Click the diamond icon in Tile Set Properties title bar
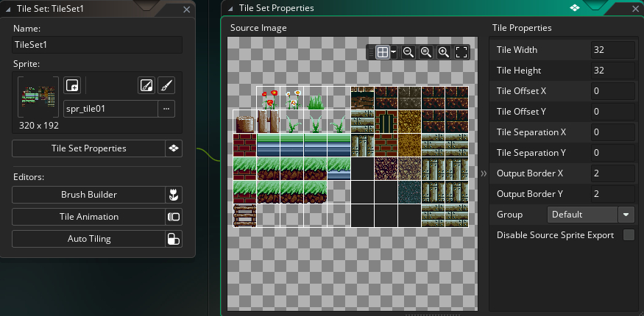644x316 pixels. click(x=575, y=8)
